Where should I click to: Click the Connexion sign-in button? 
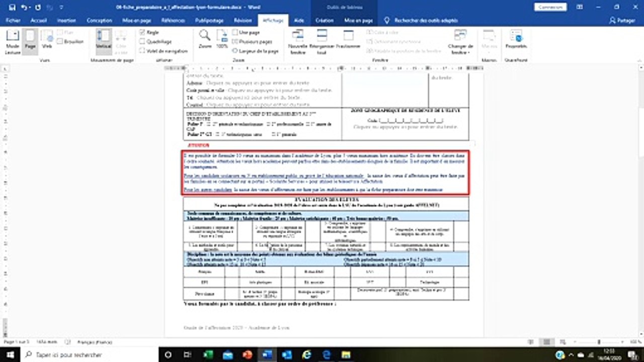[550, 7]
